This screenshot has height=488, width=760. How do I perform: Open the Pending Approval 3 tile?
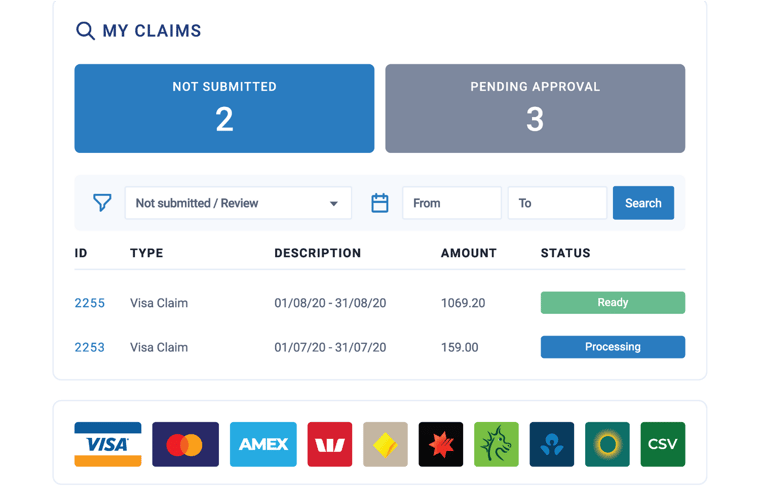pyautogui.click(x=535, y=109)
